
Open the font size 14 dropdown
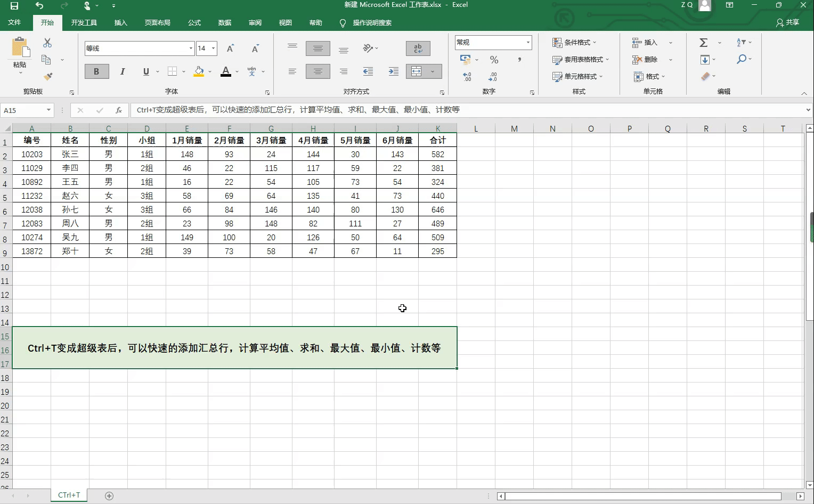pyautogui.click(x=213, y=48)
